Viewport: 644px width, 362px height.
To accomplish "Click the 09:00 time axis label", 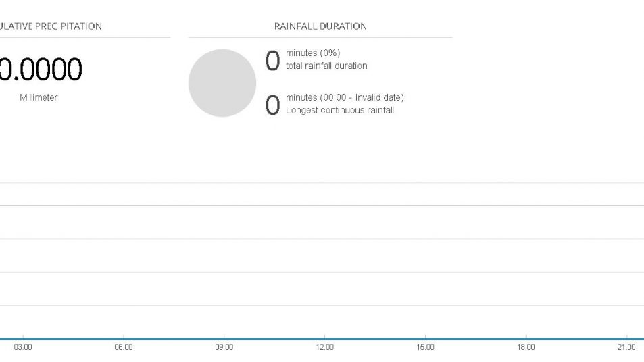I will pos(224,347).
